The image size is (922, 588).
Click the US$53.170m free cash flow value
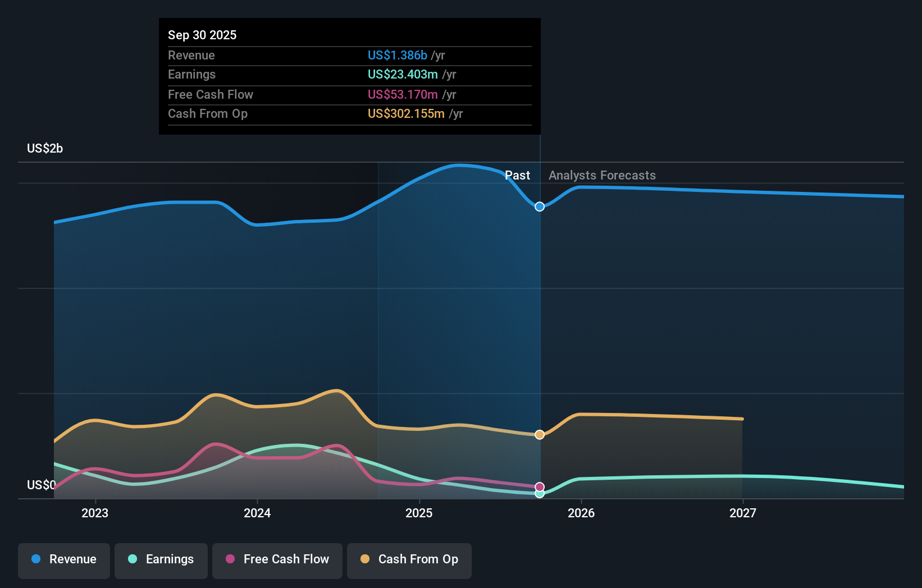[x=403, y=94]
